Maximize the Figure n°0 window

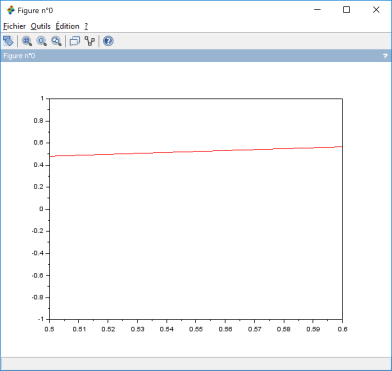tap(347, 10)
